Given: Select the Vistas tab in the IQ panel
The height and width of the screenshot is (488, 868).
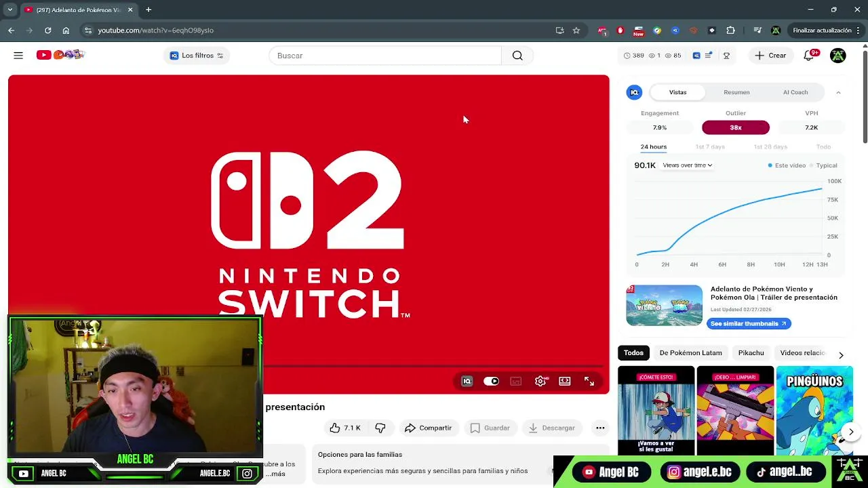Looking at the screenshot, I should [x=677, y=92].
